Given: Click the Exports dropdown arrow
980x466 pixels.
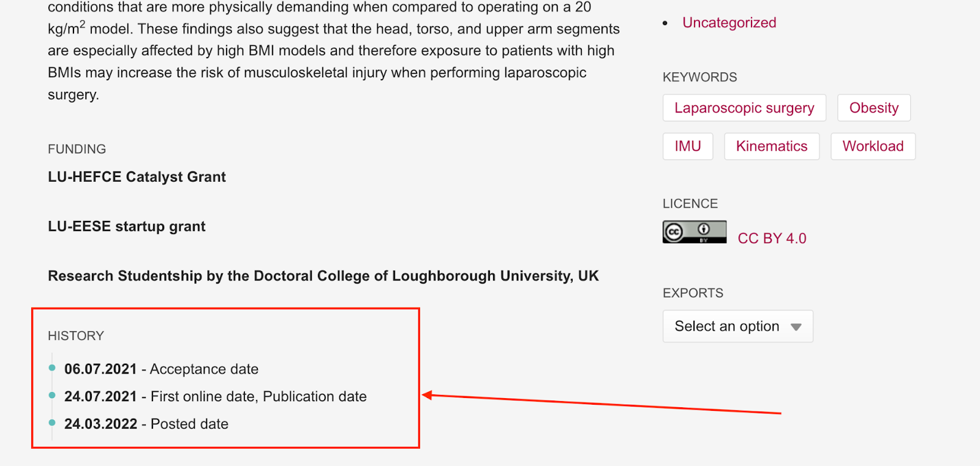Looking at the screenshot, I should click(796, 327).
